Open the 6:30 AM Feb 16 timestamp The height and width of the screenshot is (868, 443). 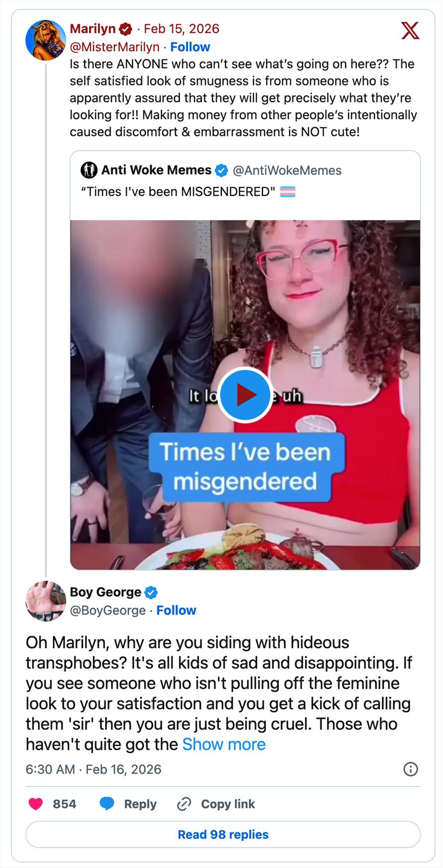tap(93, 770)
